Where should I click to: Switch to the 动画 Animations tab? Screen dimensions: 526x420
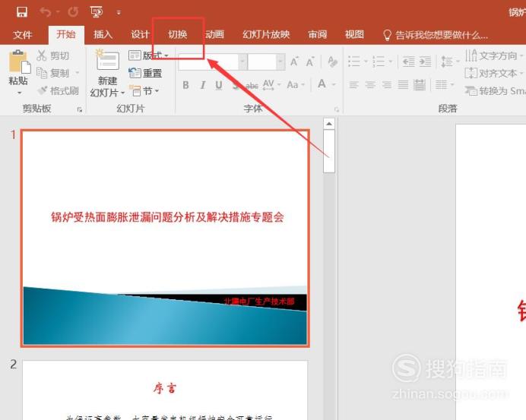[x=214, y=34]
